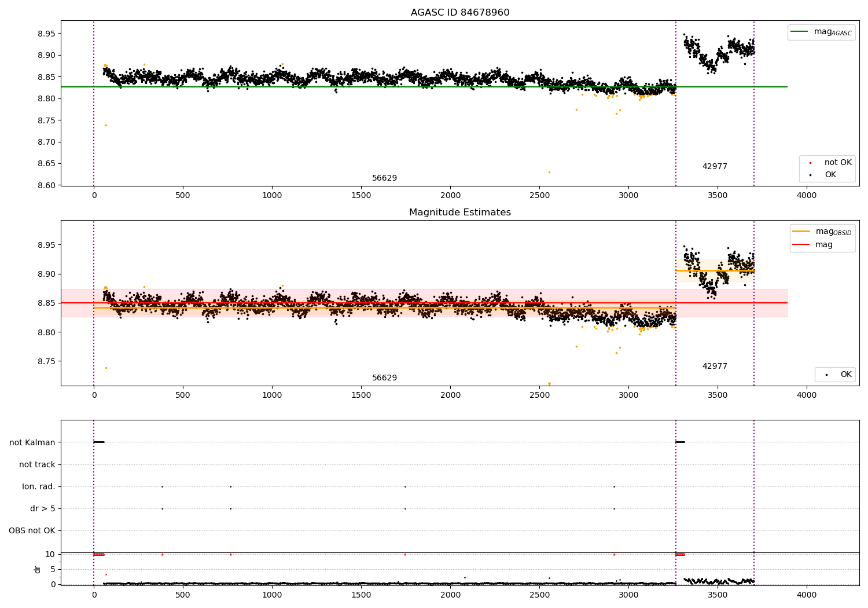Click the OBSID label '56629' in top panel
This screenshot has height=608, width=868.
pos(384,178)
